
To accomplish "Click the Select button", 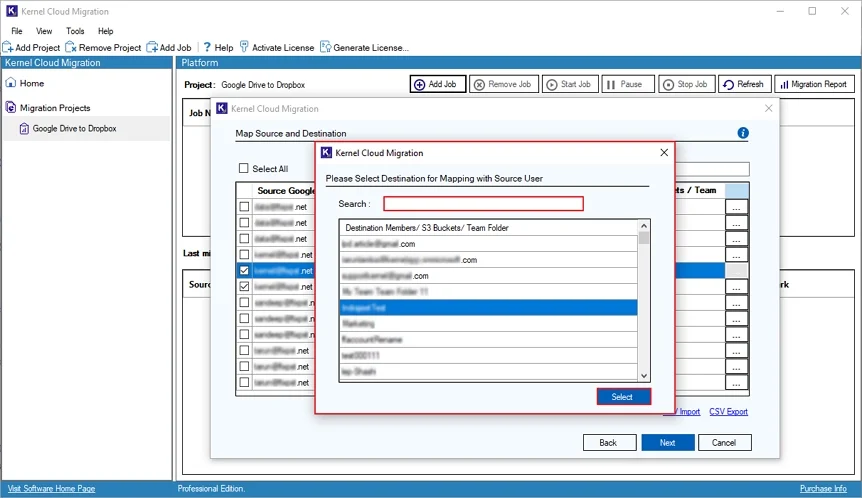I will [624, 397].
